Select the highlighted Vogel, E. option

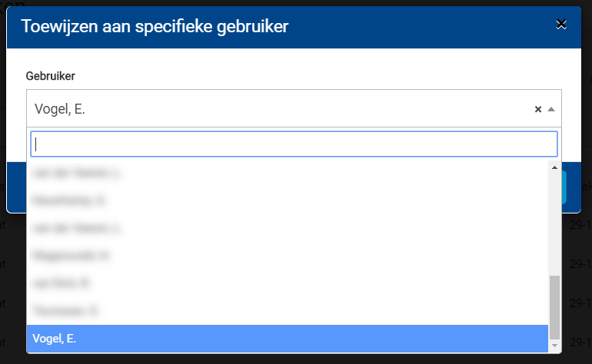point(288,338)
